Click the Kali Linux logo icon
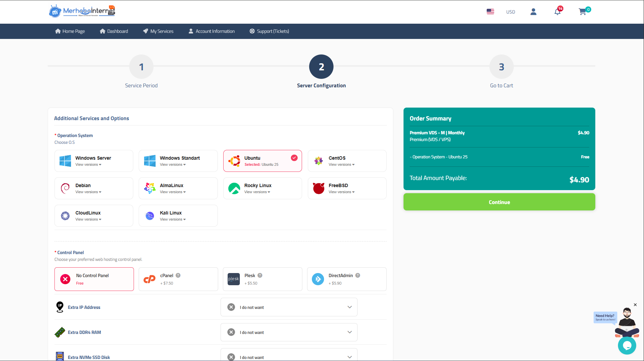The height and width of the screenshot is (361, 644). (x=150, y=216)
